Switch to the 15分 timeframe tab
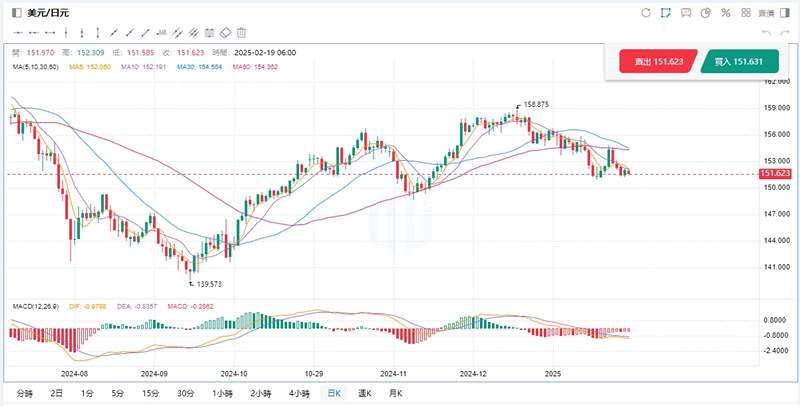This screenshot has height=406, width=800. coord(150,393)
